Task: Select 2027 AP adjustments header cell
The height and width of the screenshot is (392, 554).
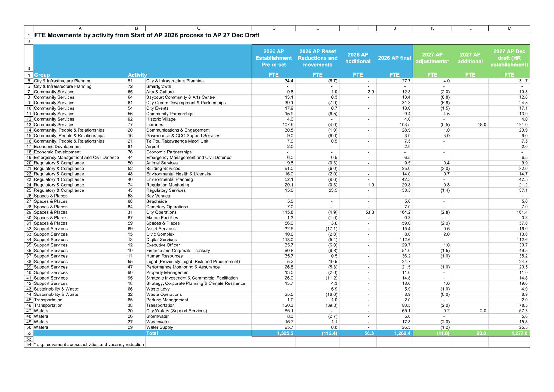Action: (x=432, y=58)
